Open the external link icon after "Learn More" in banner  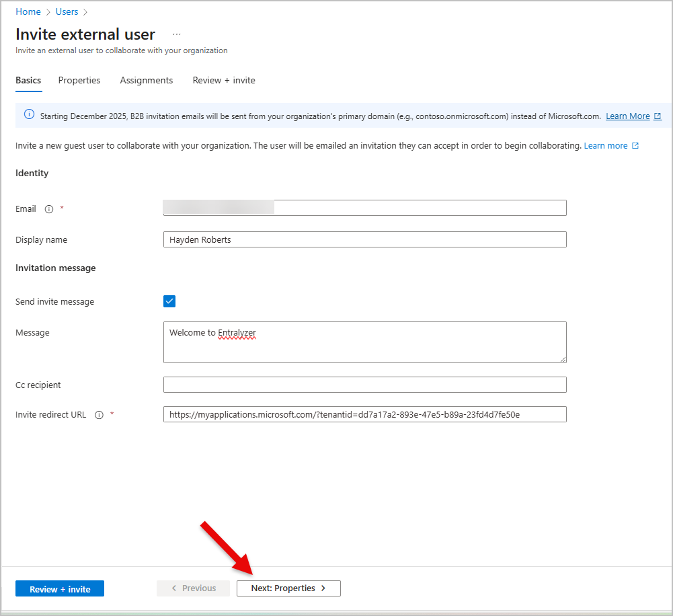pos(658,116)
